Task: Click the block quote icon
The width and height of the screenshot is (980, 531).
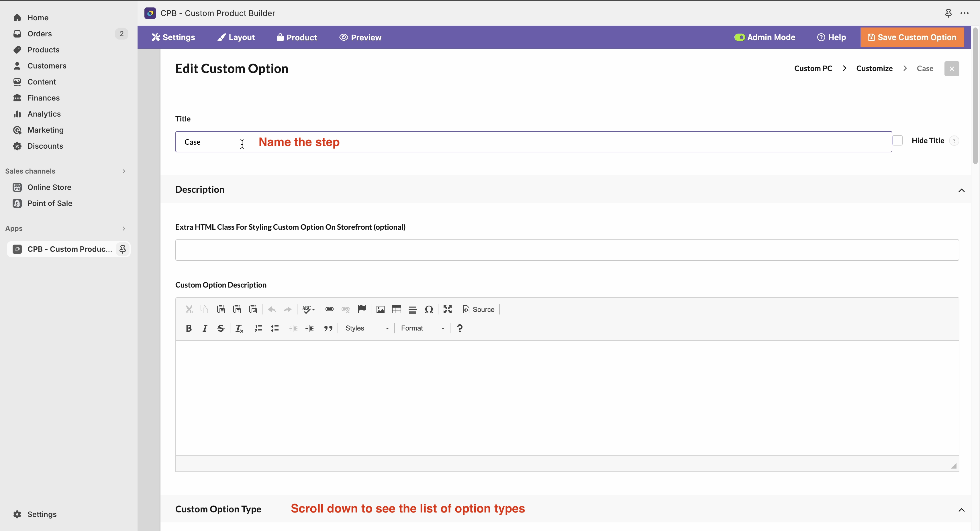Action: [328, 328]
